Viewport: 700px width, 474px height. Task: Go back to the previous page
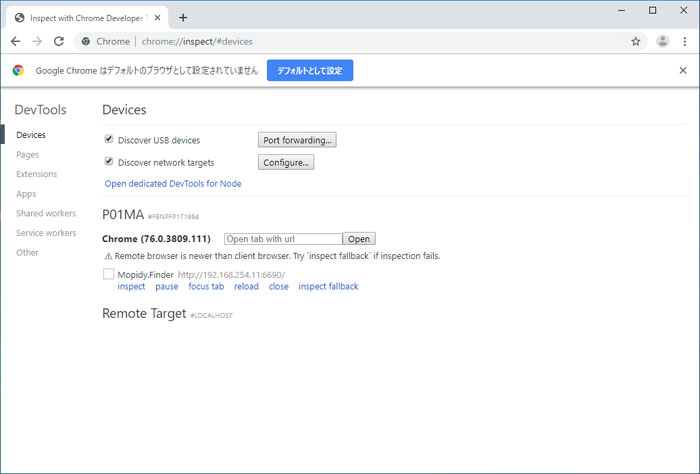16,42
